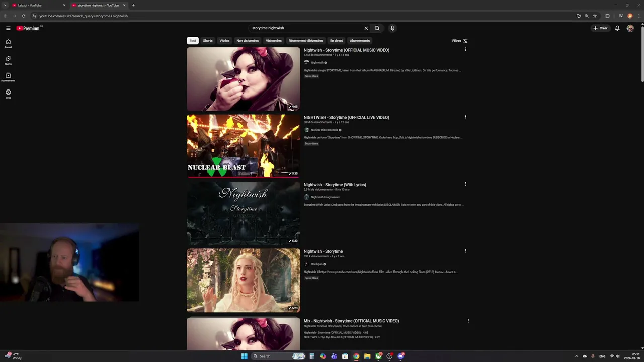The height and width of the screenshot is (362, 644).
Task: Select the Vidéos filter chip
Action: click(224, 41)
